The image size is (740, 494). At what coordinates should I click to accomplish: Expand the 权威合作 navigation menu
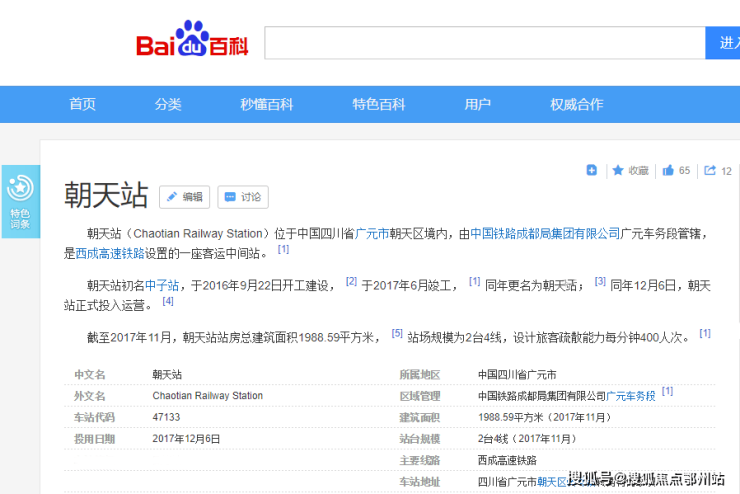pyautogui.click(x=576, y=104)
